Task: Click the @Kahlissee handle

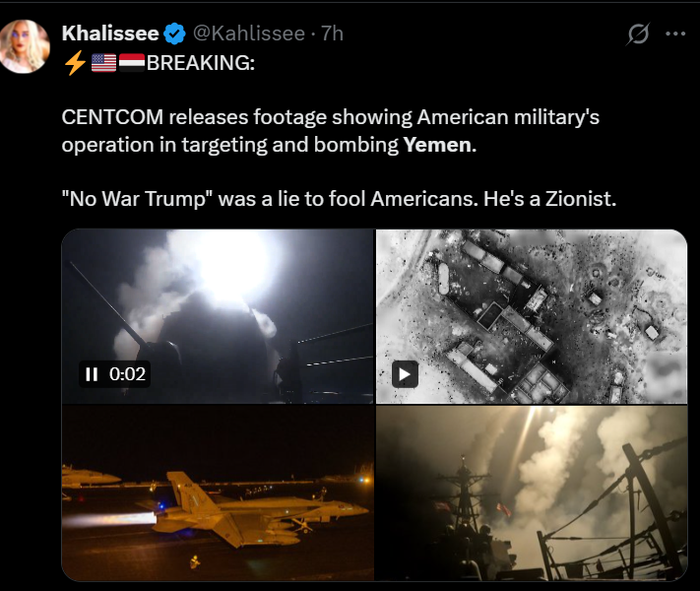Action: pos(247,33)
